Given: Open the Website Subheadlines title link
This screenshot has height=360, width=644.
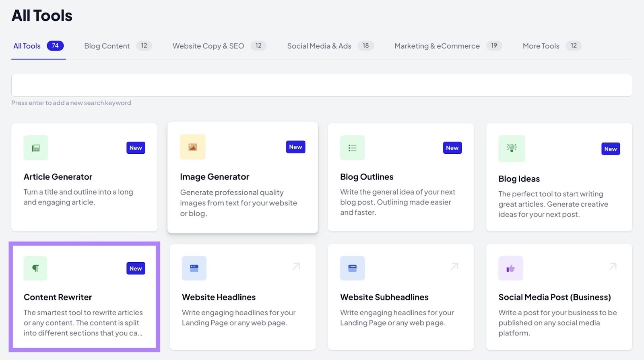Looking at the screenshot, I should (384, 297).
